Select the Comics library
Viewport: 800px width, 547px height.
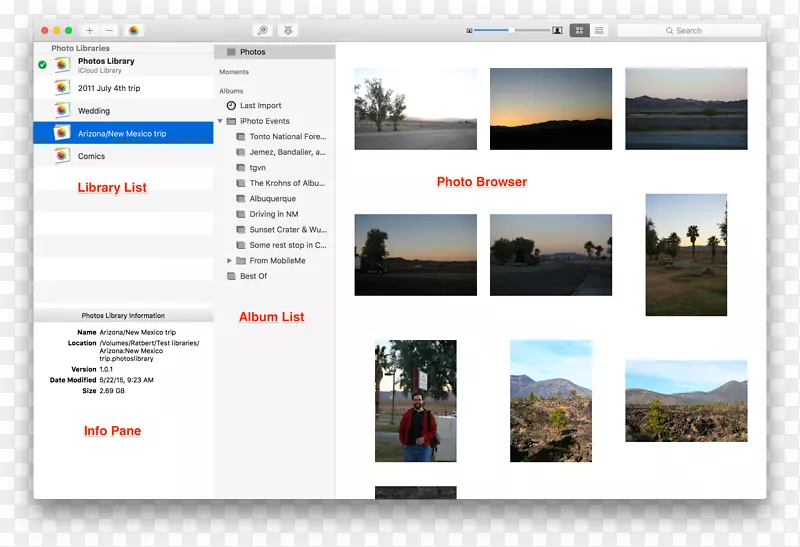pyautogui.click(x=92, y=156)
